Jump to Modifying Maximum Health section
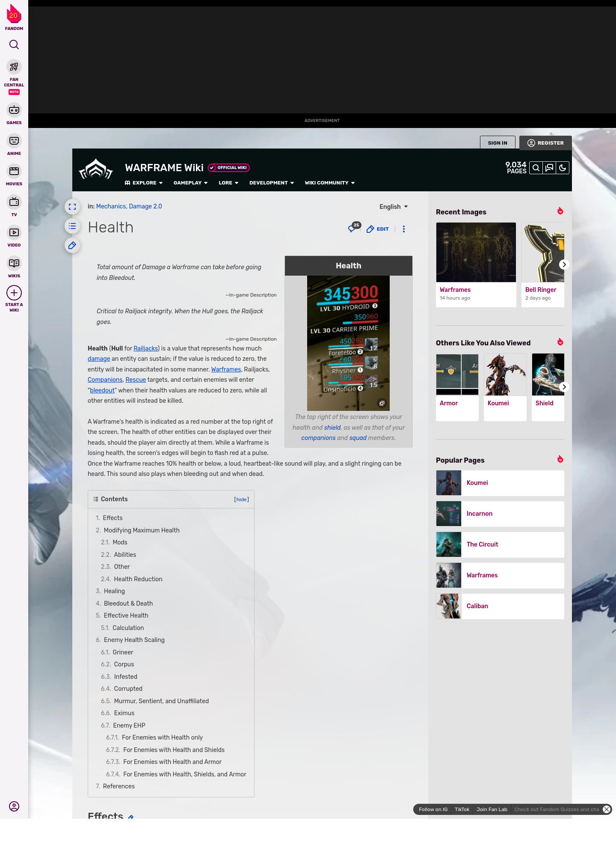The height and width of the screenshot is (856, 616). (142, 530)
